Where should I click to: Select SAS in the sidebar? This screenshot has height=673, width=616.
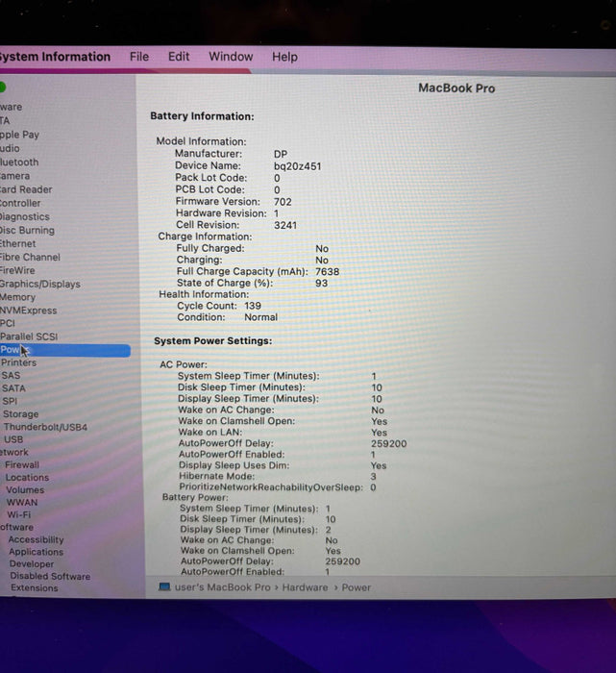coord(11,376)
